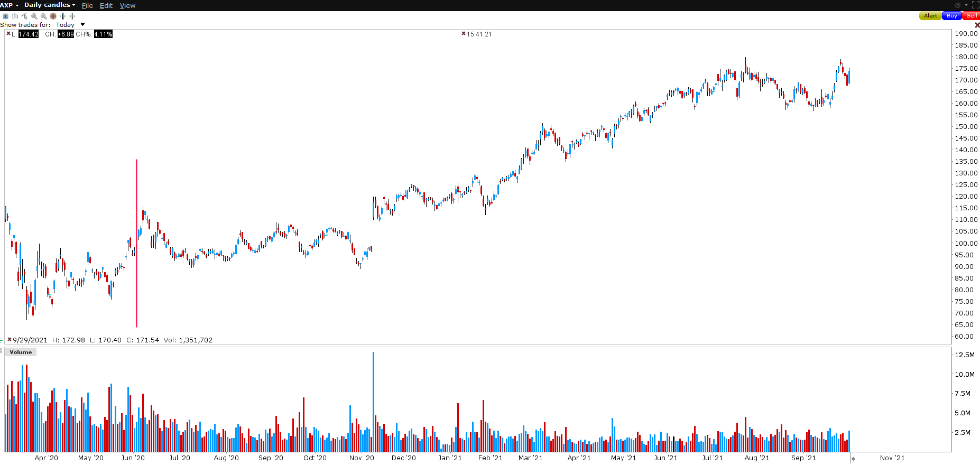Click the zoom in magnifier icon
Viewport: 980px width, 465px height.
pos(34,16)
